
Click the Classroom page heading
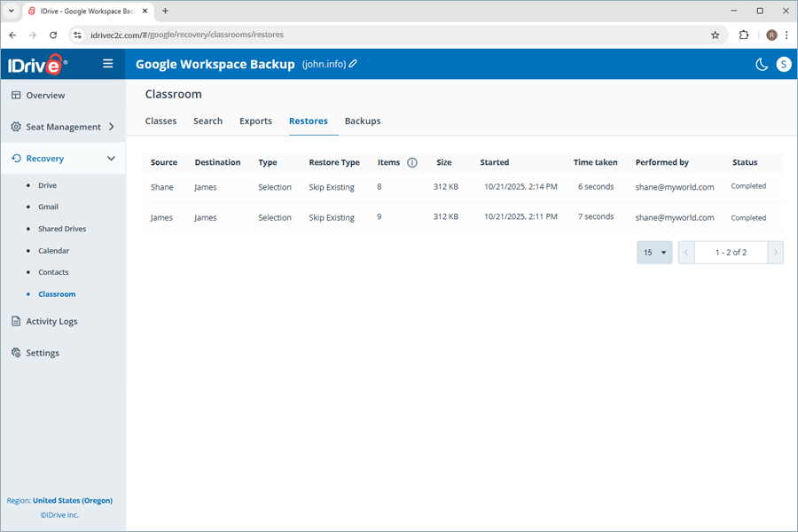tap(173, 94)
